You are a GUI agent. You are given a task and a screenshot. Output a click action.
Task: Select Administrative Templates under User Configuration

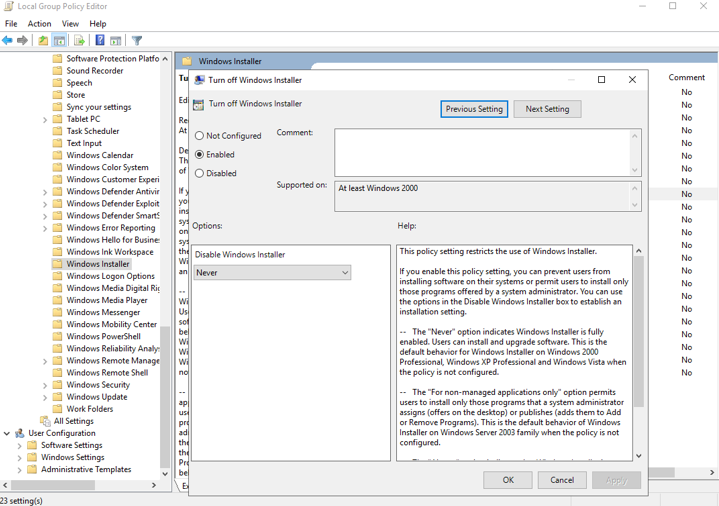coord(86,469)
